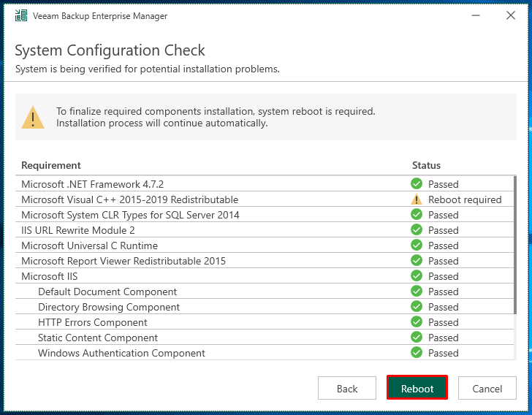Click the green checkmark for Static Content Component
The image size is (532, 415).
(x=417, y=338)
